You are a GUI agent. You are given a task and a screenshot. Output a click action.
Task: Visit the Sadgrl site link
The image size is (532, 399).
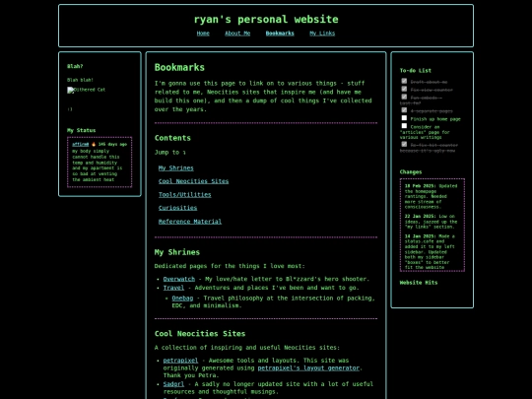click(173, 384)
